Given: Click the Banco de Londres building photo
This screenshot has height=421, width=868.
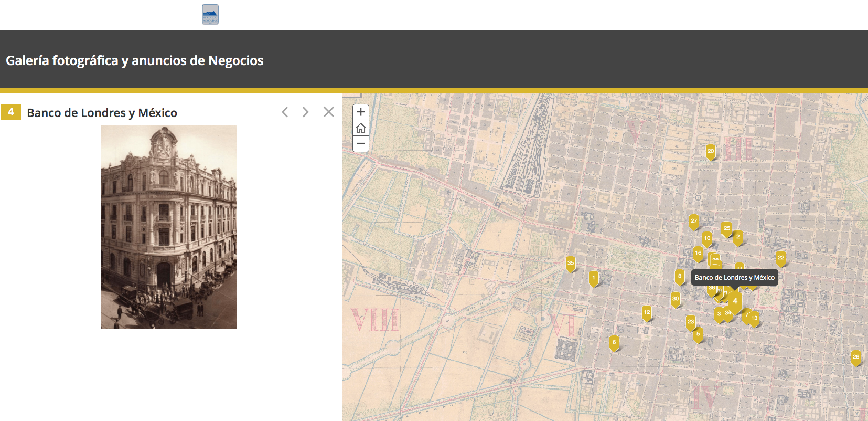Looking at the screenshot, I should click(x=168, y=227).
